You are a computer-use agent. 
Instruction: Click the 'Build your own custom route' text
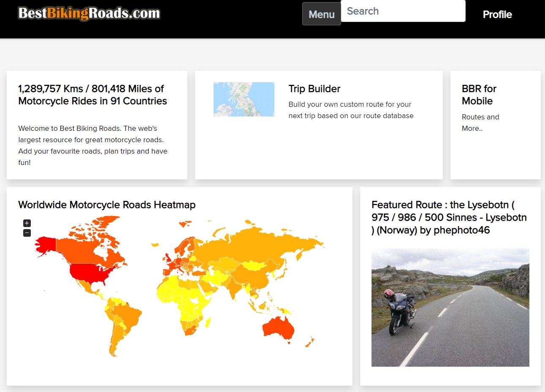pyautogui.click(x=351, y=110)
